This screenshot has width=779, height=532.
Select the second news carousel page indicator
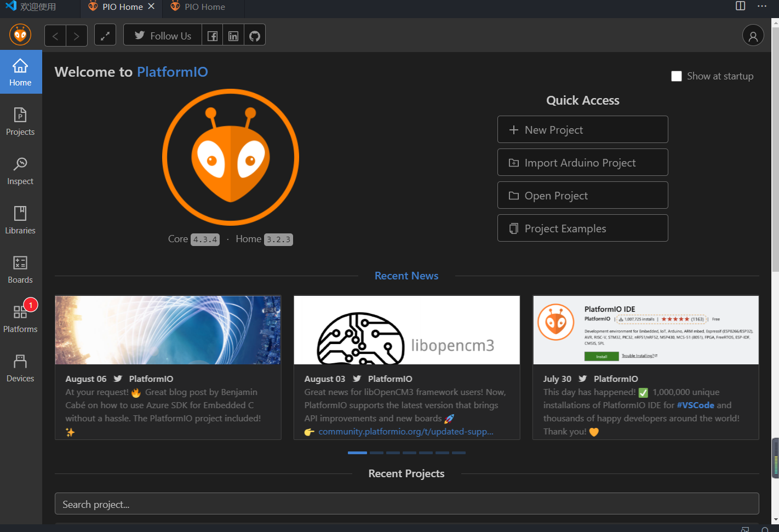click(x=376, y=453)
